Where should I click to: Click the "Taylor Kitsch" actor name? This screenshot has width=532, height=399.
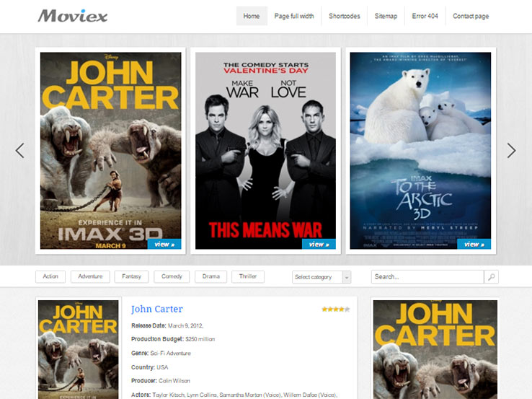[x=168, y=395]
